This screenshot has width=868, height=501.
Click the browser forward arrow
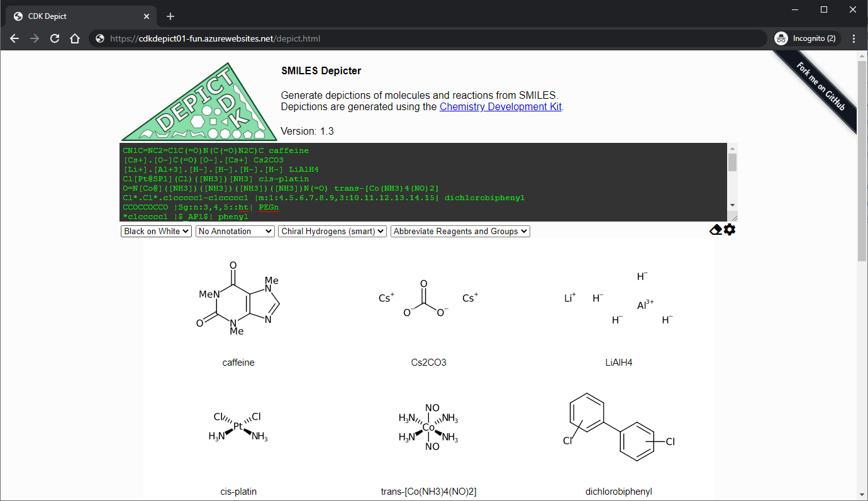click(x=35, y=38)
